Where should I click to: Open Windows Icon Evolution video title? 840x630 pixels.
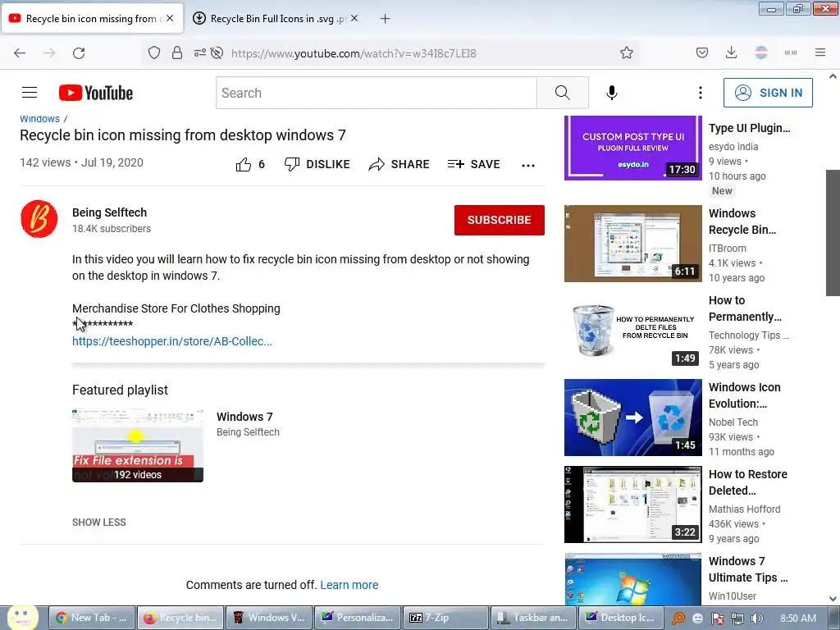pyautogui.click(x=744, y=395)
